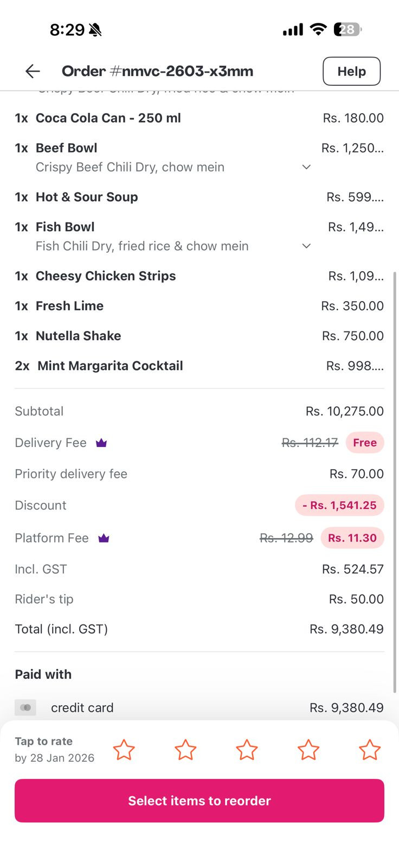Expand Fish Bowl item details
This screenshot has height=868, width=399.
[x=306, y=246]
